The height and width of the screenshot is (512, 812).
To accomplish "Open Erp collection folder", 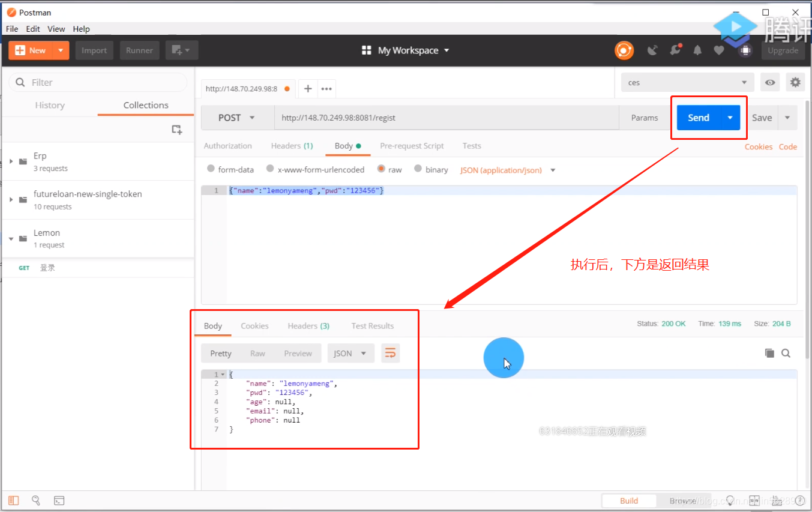I will [x=98, y=161].
